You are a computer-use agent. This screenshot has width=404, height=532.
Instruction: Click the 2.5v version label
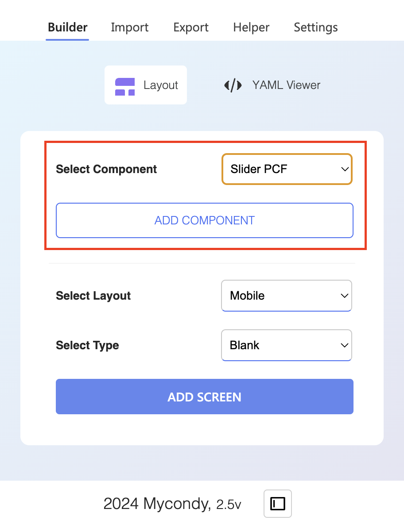pos(229,505)
